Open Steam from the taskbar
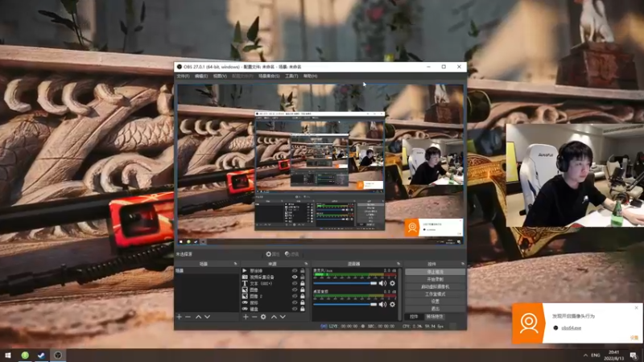Viewport: 644px width, 362px height. click(x=41, y=356)
